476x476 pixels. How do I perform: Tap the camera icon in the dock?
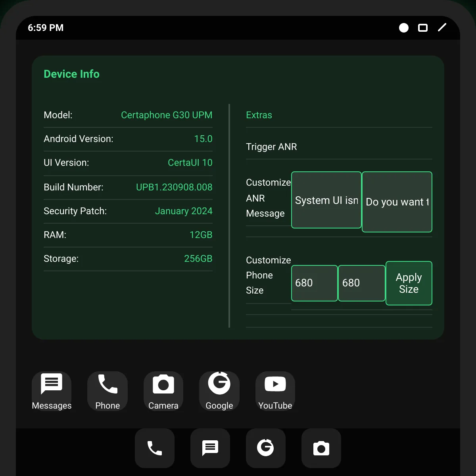tap(321, 448)
